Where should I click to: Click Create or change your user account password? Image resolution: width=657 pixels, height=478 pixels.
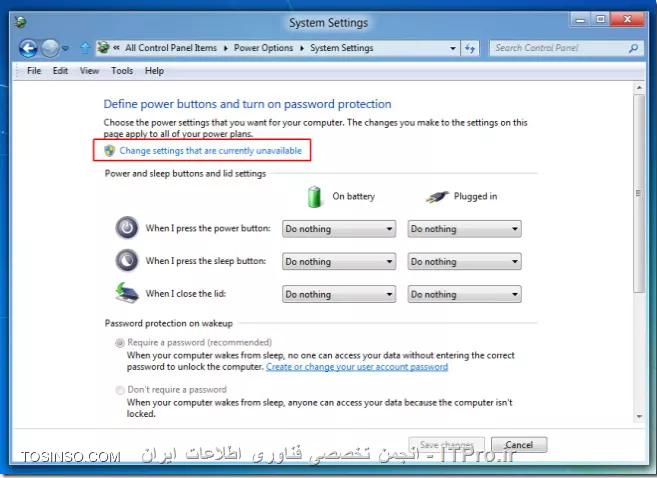(357, 367)
